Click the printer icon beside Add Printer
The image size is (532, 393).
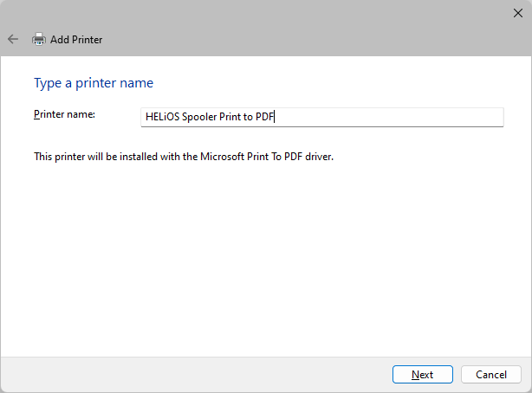(x=38, y=39)
